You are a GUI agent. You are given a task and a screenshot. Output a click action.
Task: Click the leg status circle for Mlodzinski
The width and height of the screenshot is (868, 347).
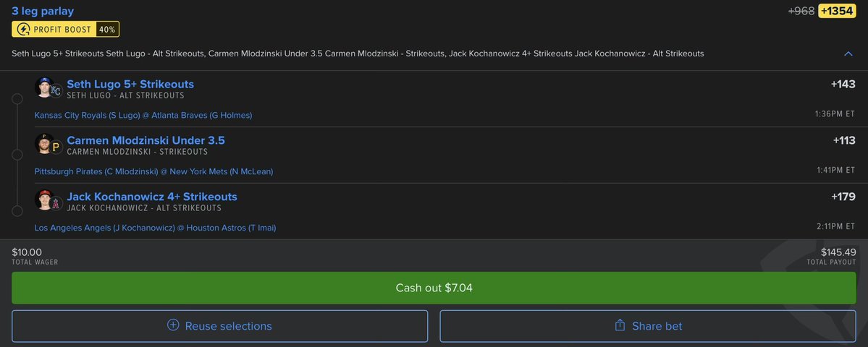tap(17, 155)
